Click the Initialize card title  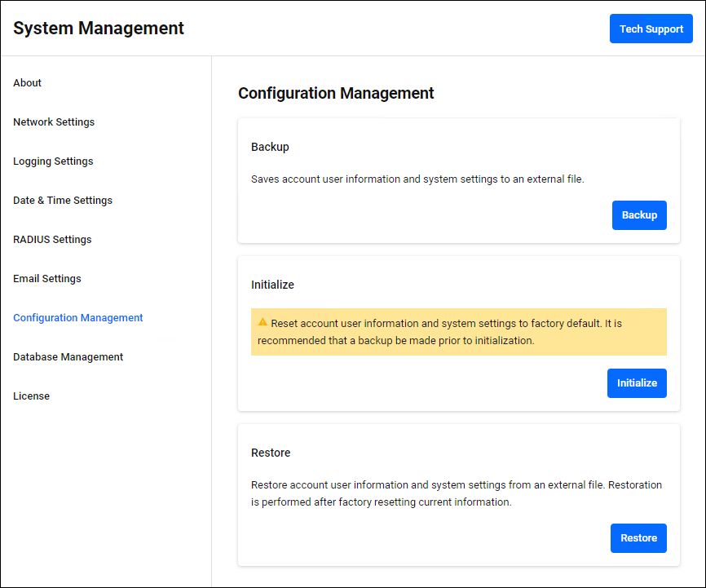click(x=272, y=285)
